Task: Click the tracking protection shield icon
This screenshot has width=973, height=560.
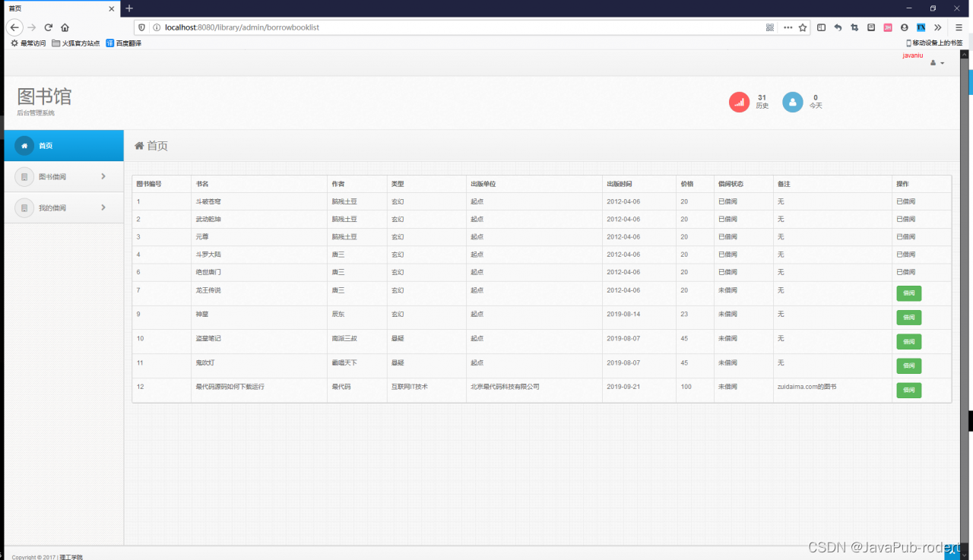Action: [x=142, y=27]
